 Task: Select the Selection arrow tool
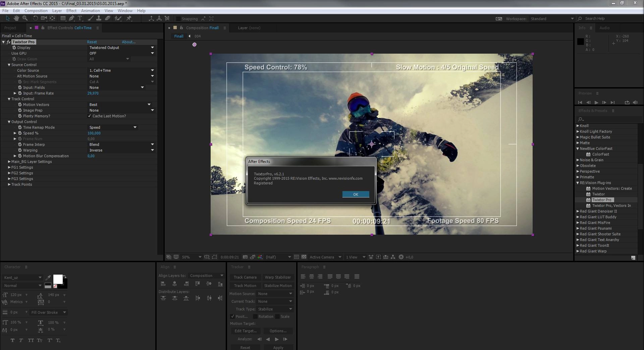click(x=8, y=18)
